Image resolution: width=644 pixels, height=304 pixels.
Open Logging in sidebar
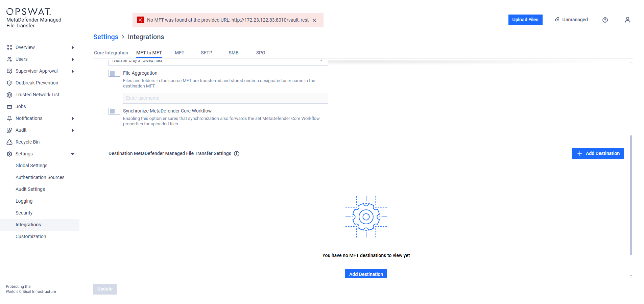pos(24,201)
